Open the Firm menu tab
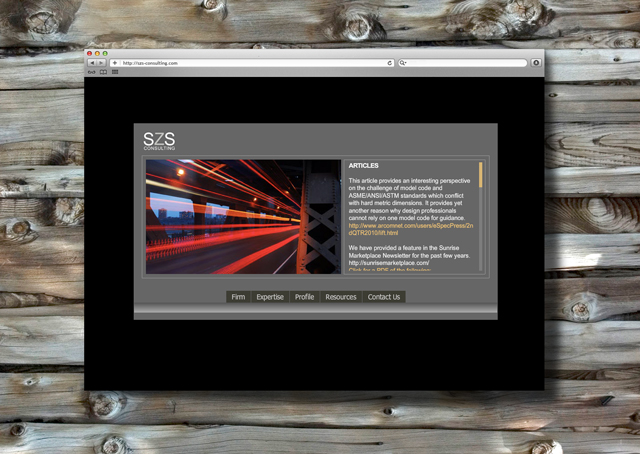Screen dimensions: 640x454 tap(238, 297)
